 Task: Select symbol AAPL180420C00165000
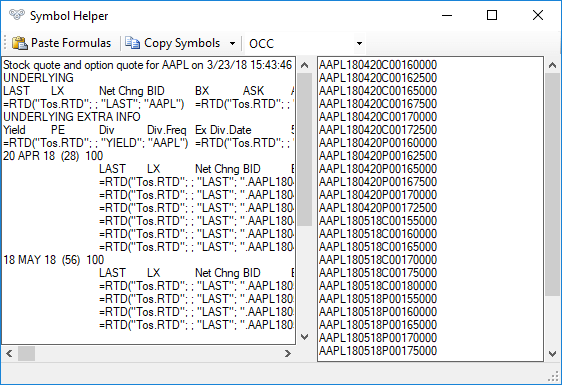click(x=378, y=91)
